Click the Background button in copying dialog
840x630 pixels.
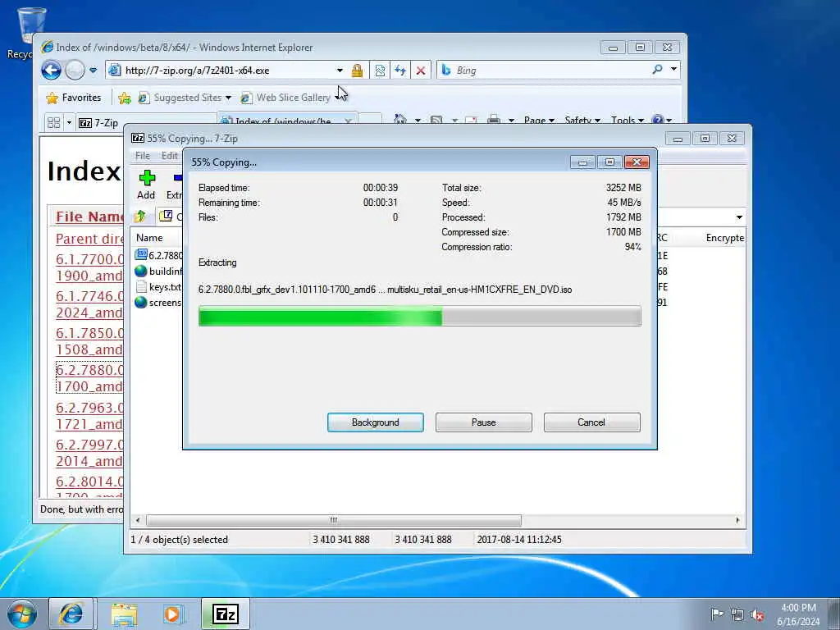pos(375,422)
